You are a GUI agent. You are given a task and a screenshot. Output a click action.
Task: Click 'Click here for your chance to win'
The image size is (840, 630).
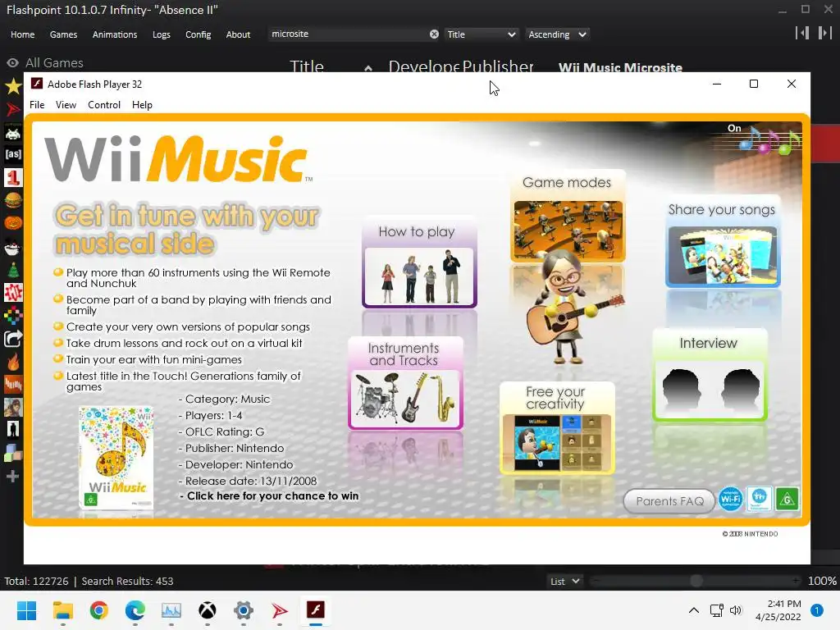coord(272,496)
